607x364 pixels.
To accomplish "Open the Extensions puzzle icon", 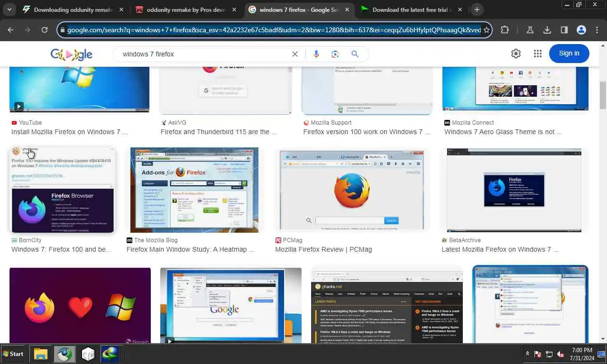I will pyautogui.click(x=505, y=30).
